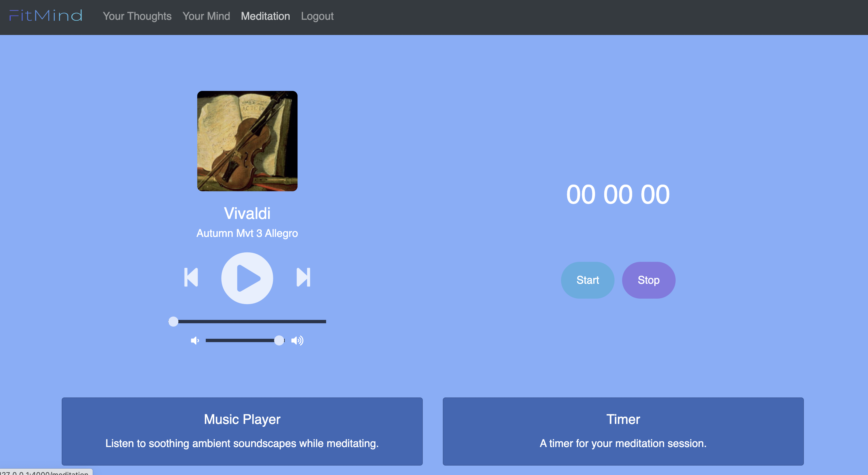Log out via the Logout link
Image resolution: width=868 pixels, height=475 pixels.
pos(317,16)
